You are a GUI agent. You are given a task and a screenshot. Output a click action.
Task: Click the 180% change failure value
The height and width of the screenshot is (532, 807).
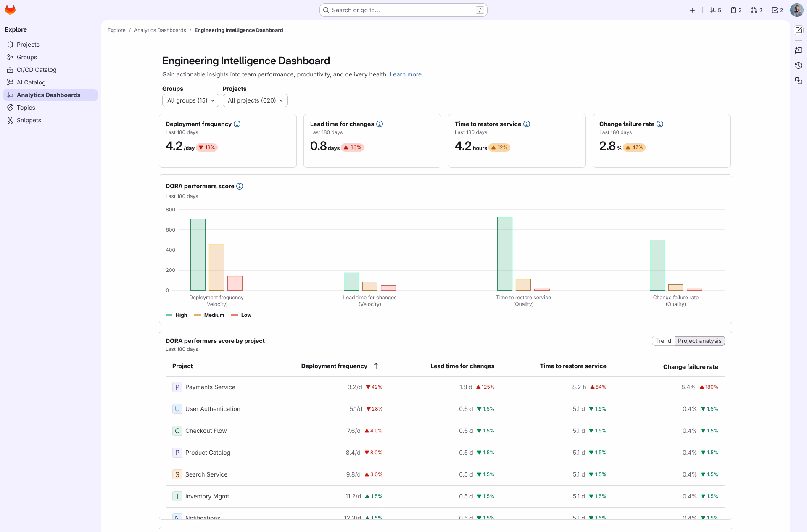pos(709,387)
